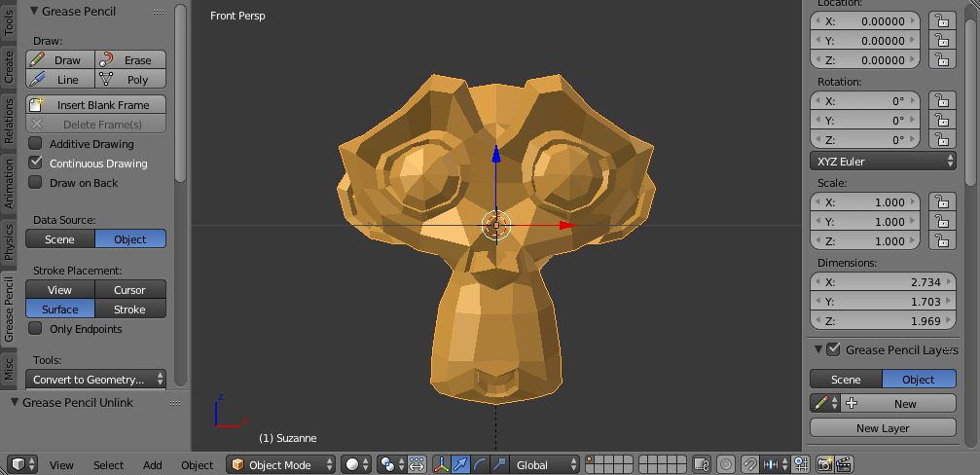Set Data Source to Scene in tool shelf

tap(60, 239)
